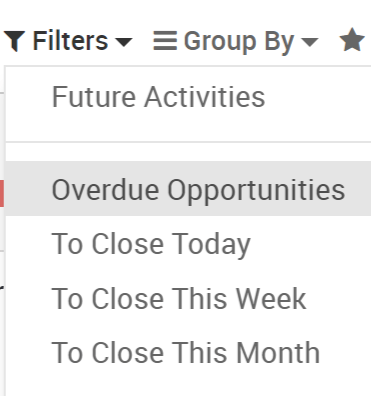Click the gray highlighted row's right end
Viewport: 371px width, 396px height.
(360, 189)
